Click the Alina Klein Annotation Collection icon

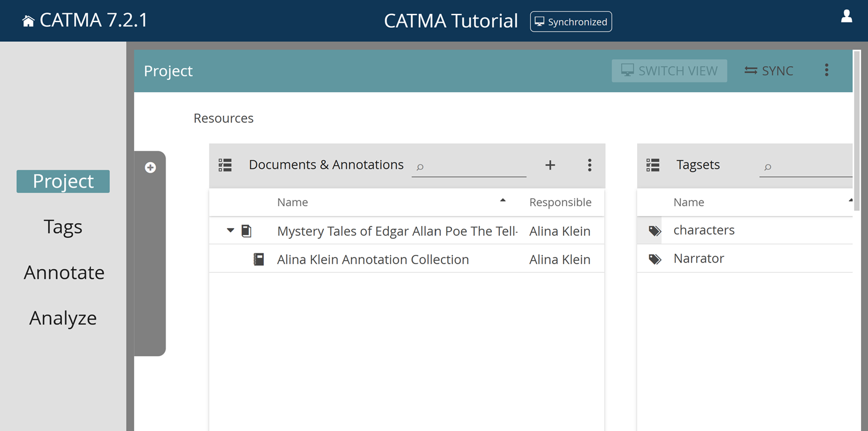point(258,258)
